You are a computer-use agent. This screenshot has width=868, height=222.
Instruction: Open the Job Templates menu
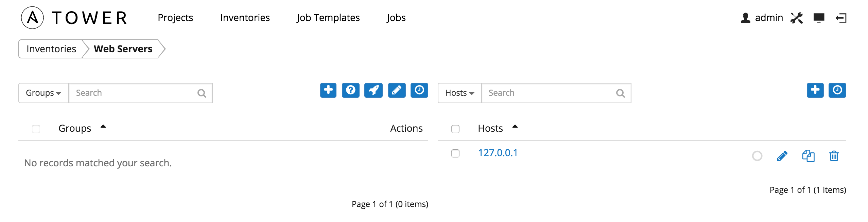[328, 18]
